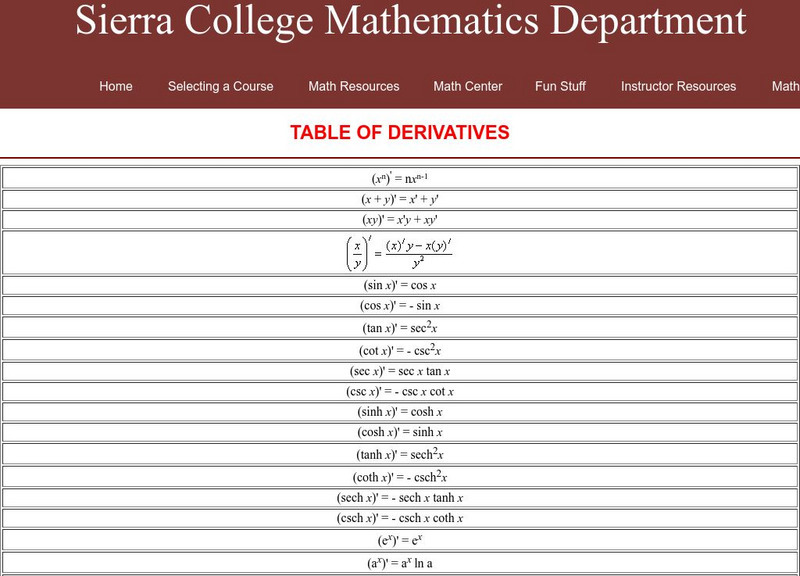Click the (aˣ)' = aˣ ln a row
800x576 pixels.
399,563
